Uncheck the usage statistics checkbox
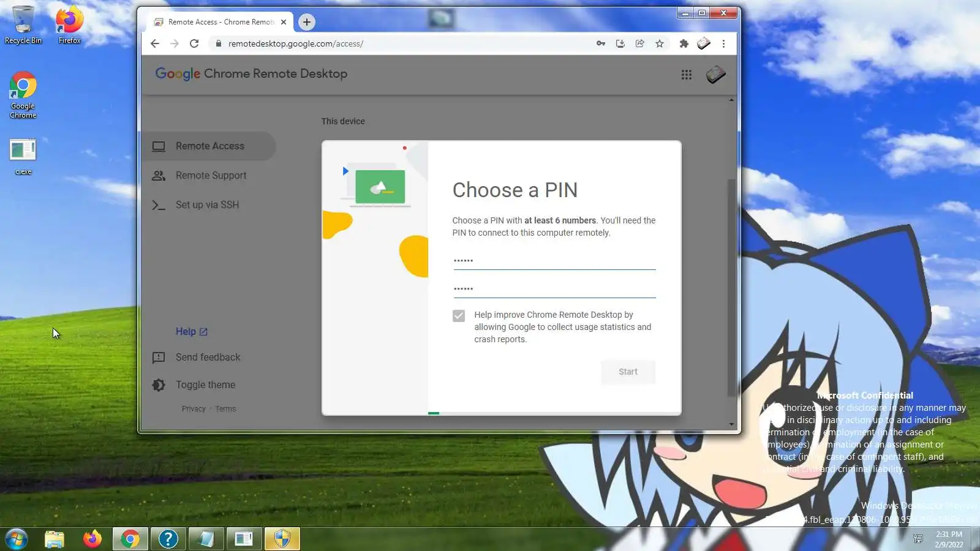 (459, 316)
